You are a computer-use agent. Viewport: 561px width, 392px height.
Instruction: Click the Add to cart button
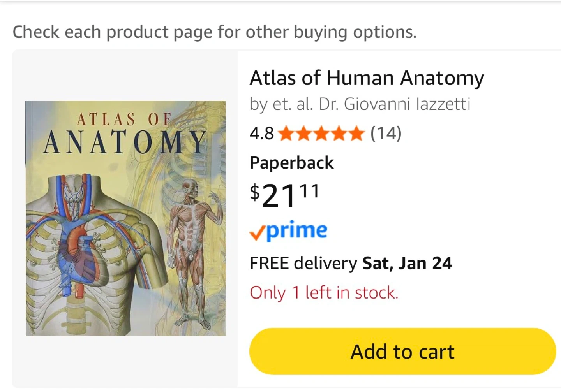[402, 352]
